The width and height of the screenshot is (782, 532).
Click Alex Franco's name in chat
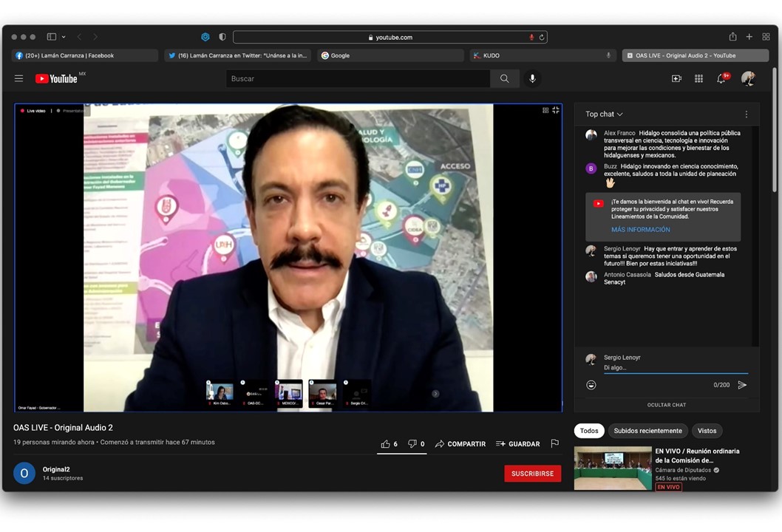pos(619,133)
